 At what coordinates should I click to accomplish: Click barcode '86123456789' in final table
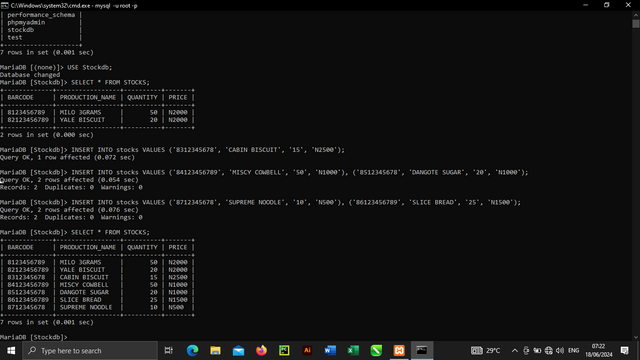[x=28, y=300]
